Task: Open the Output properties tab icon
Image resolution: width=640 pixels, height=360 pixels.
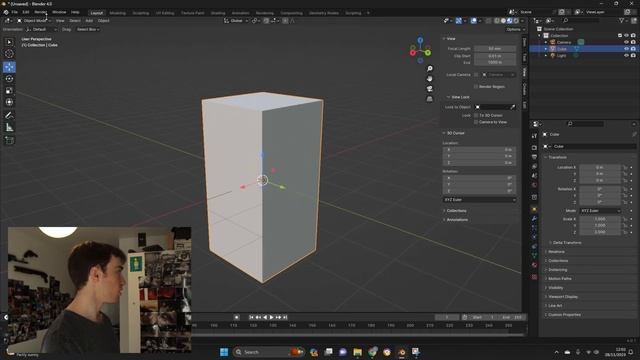Action: coord(534,157)
